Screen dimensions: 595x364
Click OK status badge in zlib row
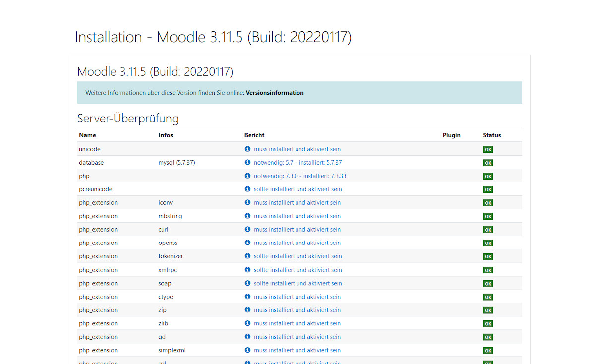click(x=488, y=324)
